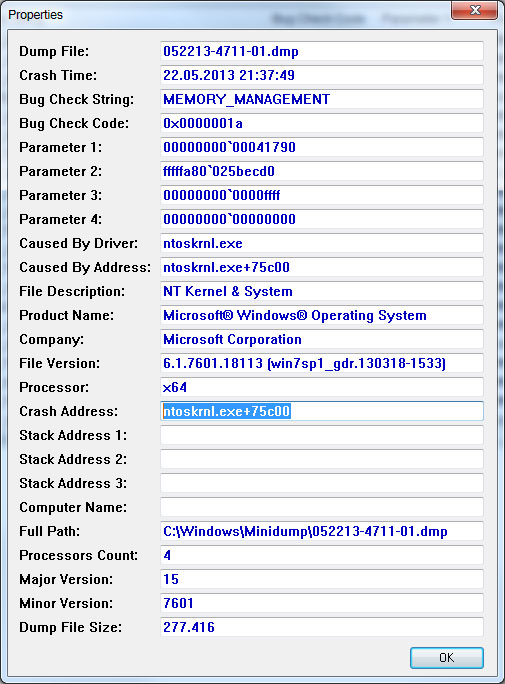Select the Company value field
Screen dimensions: 505x684
tap(322, 339)
